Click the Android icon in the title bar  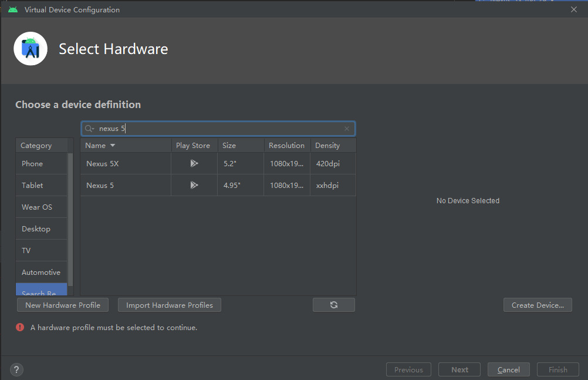[13, 10]
